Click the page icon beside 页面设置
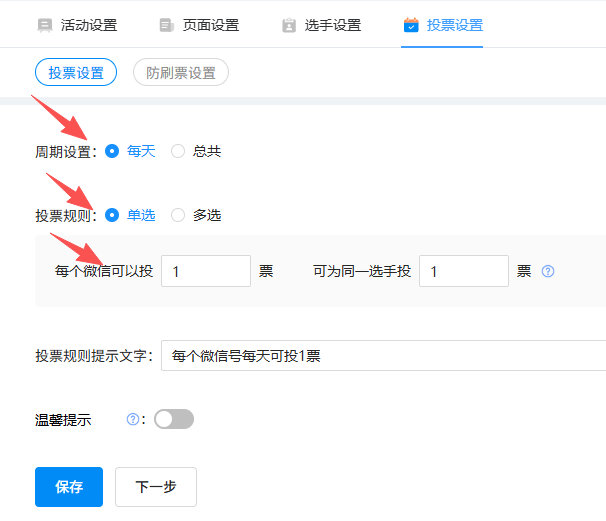 coord(166,25)
